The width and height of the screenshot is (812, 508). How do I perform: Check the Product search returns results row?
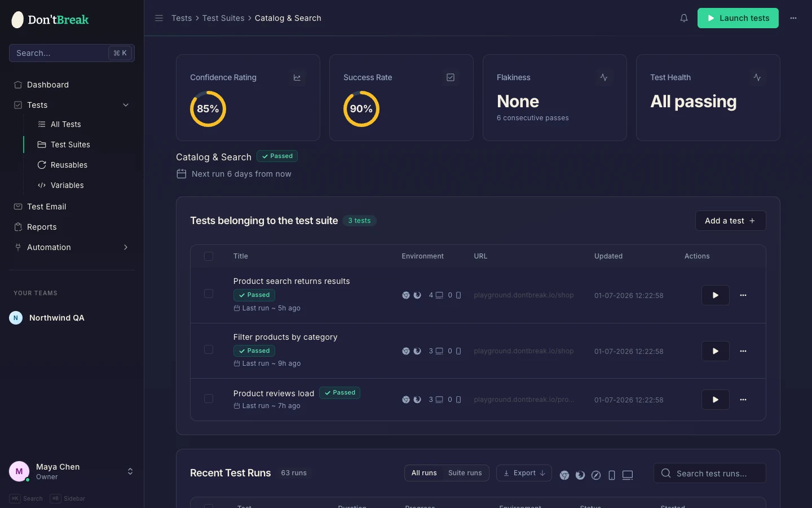(209, 294)
